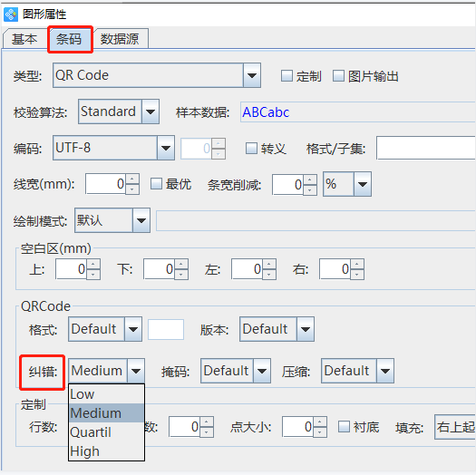Check the 转义 option
This screenshot has height=475, width=476.
tap(251, 149)
